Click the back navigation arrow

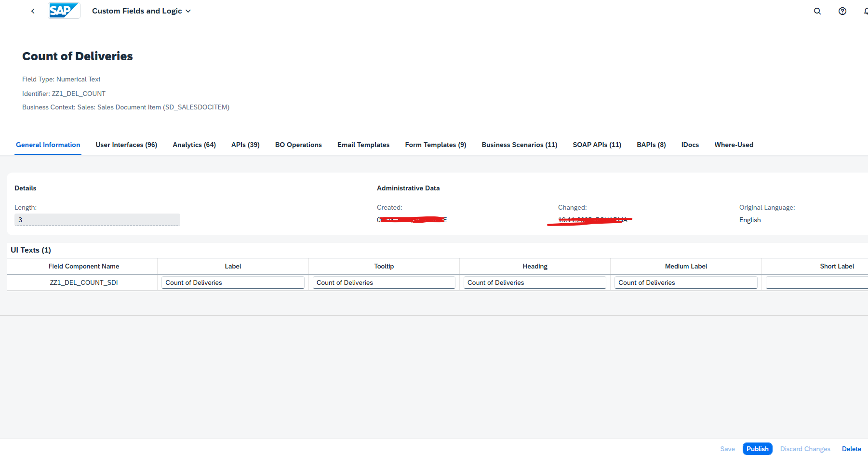coord(33,11)
